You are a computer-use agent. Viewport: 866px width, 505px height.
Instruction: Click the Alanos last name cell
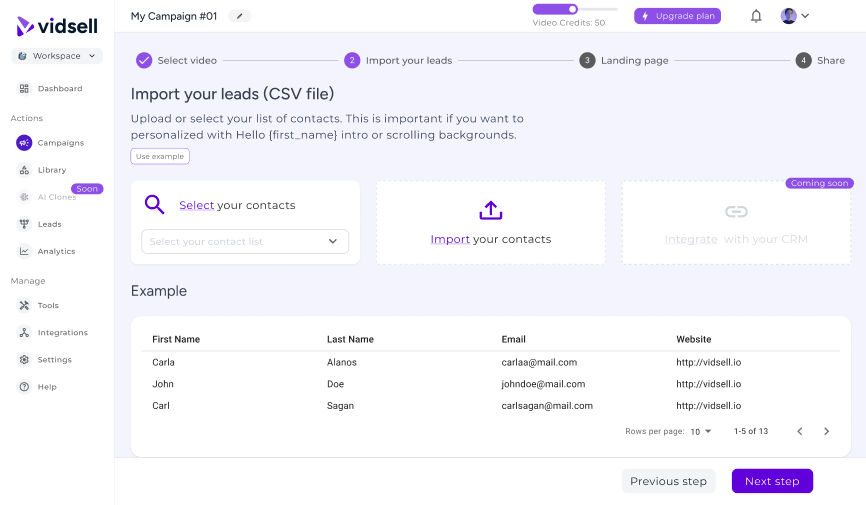342,362
